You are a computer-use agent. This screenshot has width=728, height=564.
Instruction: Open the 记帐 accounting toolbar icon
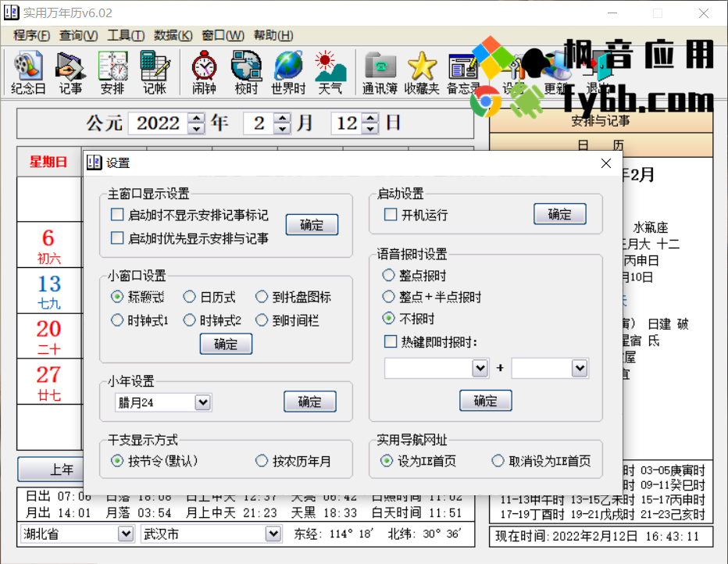[x=155, y=73]
